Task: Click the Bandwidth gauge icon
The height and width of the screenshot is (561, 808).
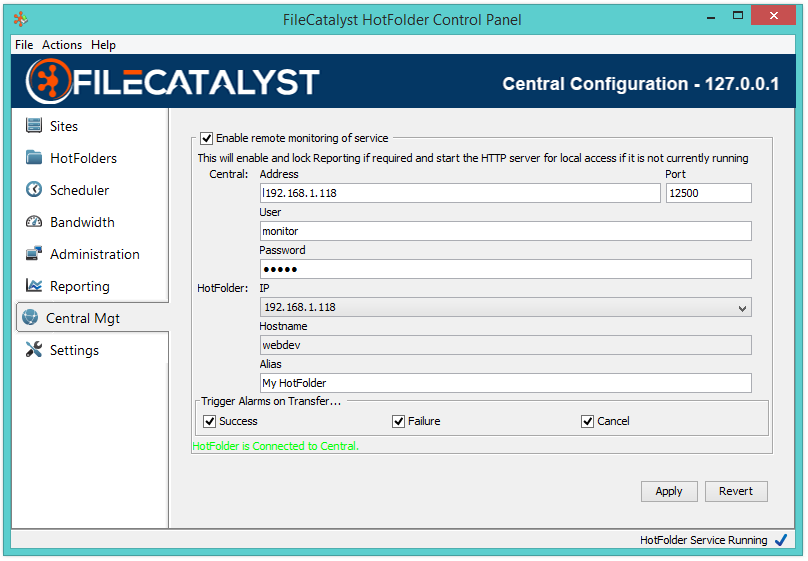Action: 34,222
